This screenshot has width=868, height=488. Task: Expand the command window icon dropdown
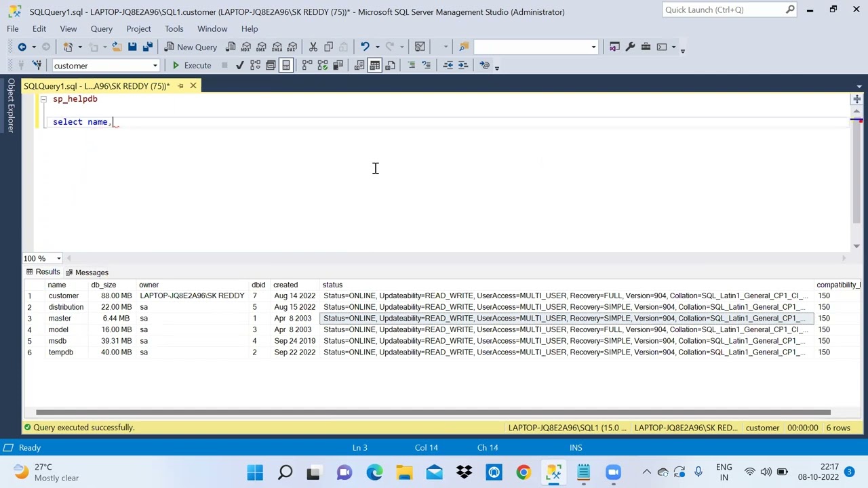point(673,47)
